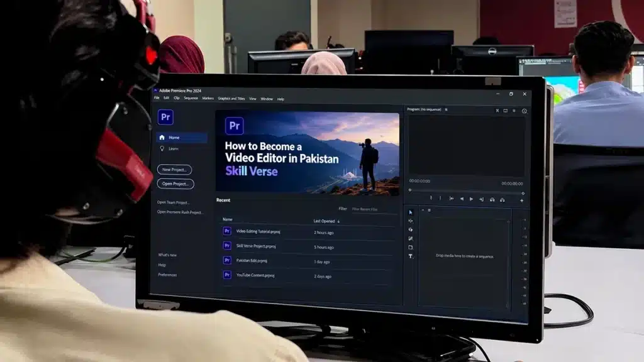The image size is (644, 362).
Task: Open the panel menu in Program header right
Action: (x=514, y=111)
